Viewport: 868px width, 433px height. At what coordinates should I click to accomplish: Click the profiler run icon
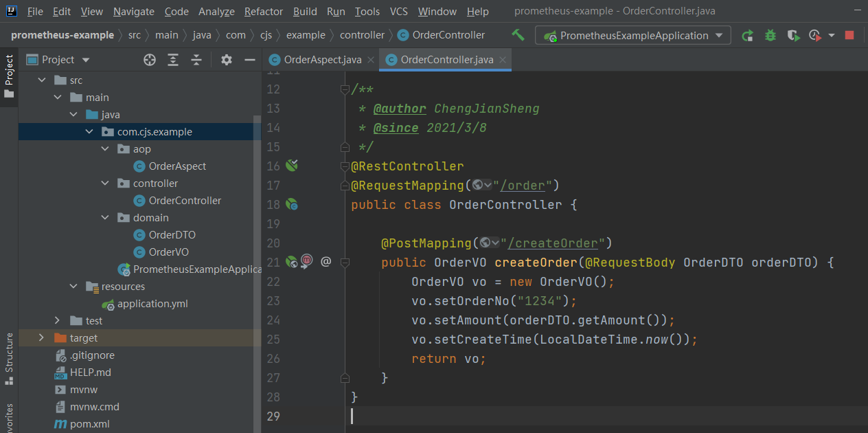click(x=814, y=35)
